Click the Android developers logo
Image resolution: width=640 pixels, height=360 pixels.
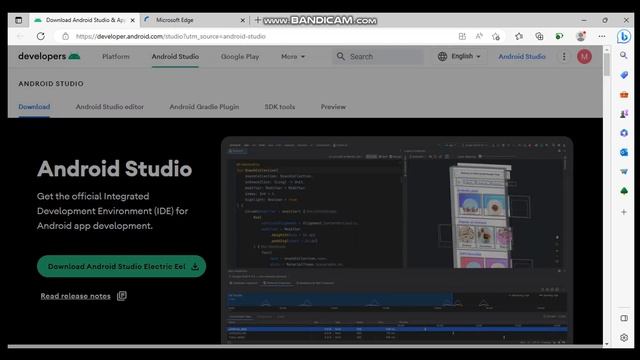[x=49, y=56]
